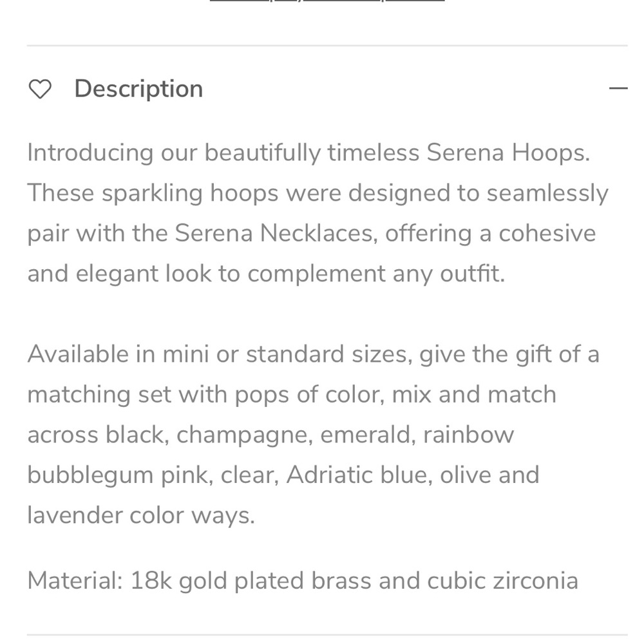
Task: Click the 'complement any outfit' phrase
Action: point(376,274)
